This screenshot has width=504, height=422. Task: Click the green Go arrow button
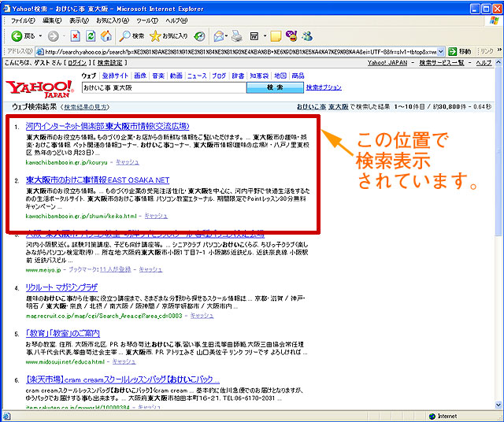[x=452, y=51]
